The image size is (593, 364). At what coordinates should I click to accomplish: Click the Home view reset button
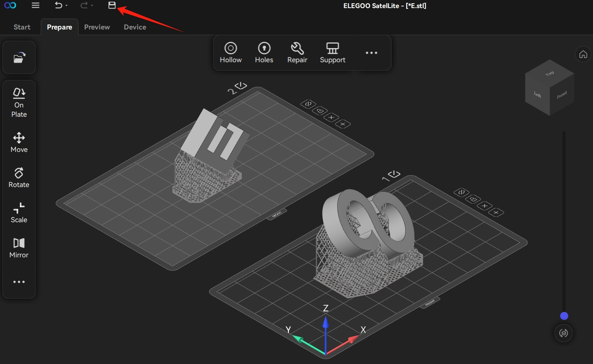[x=583, y=54]
